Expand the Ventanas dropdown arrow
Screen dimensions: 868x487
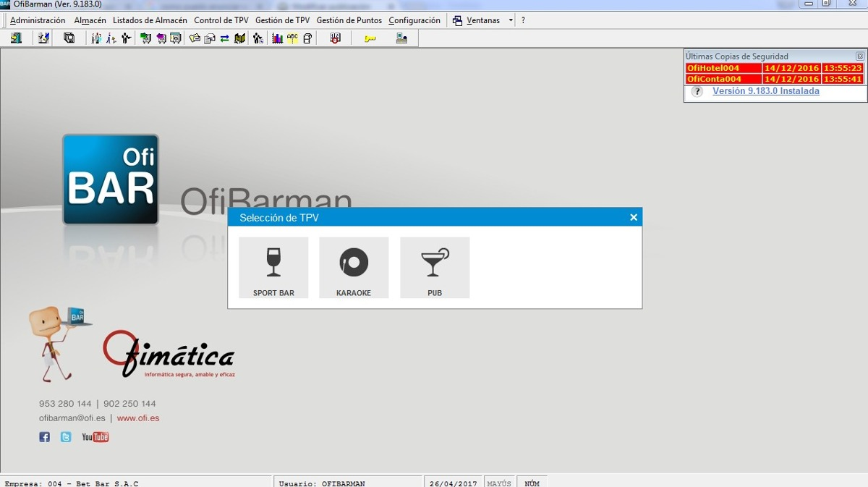[x=511, y=20]
